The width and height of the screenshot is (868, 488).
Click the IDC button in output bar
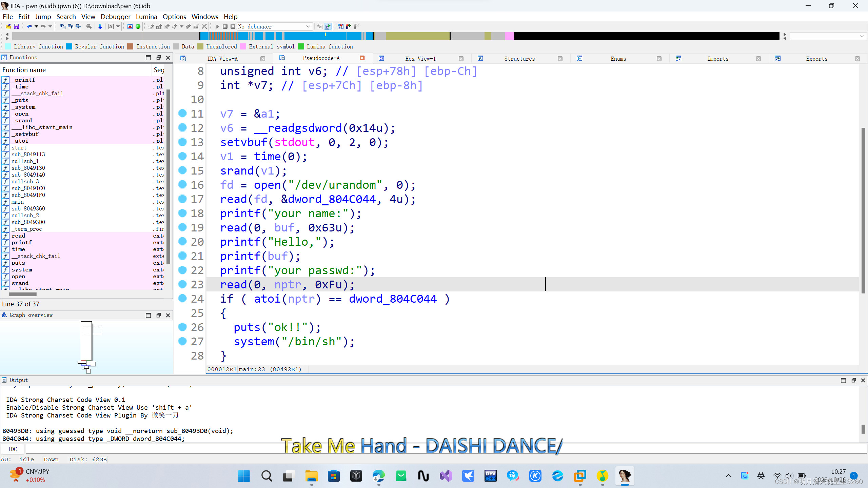coord(13,449)
